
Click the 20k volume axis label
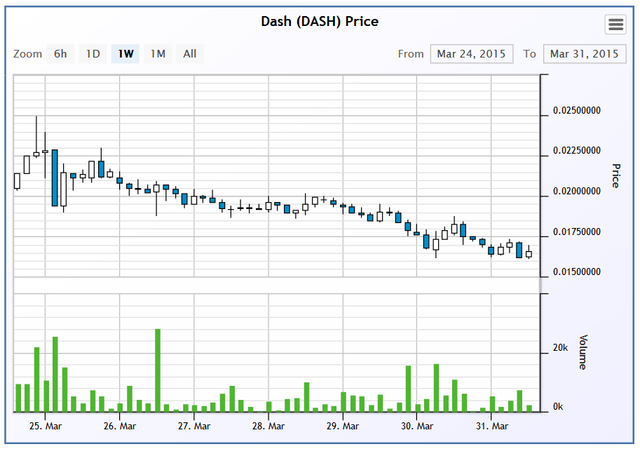[x=560, y=348]
